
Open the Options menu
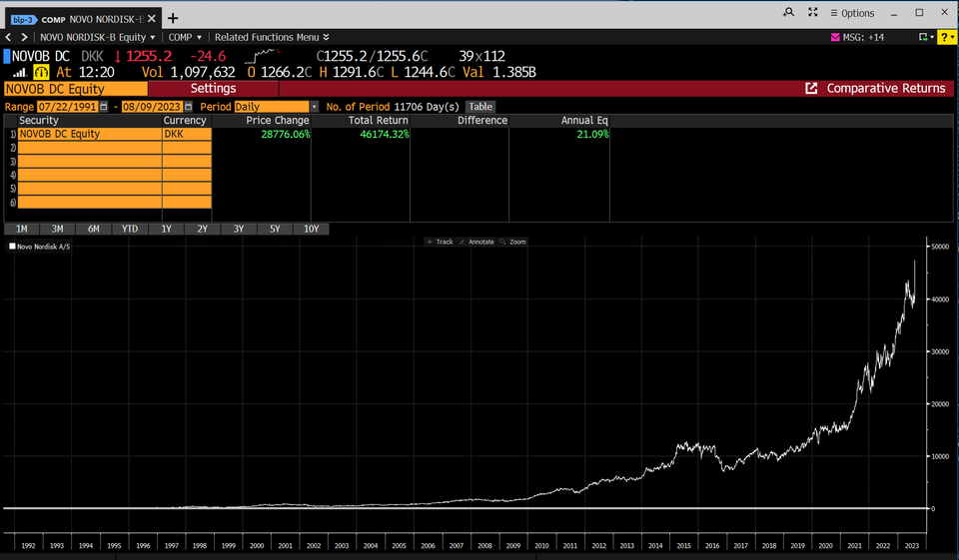(852, 13)
